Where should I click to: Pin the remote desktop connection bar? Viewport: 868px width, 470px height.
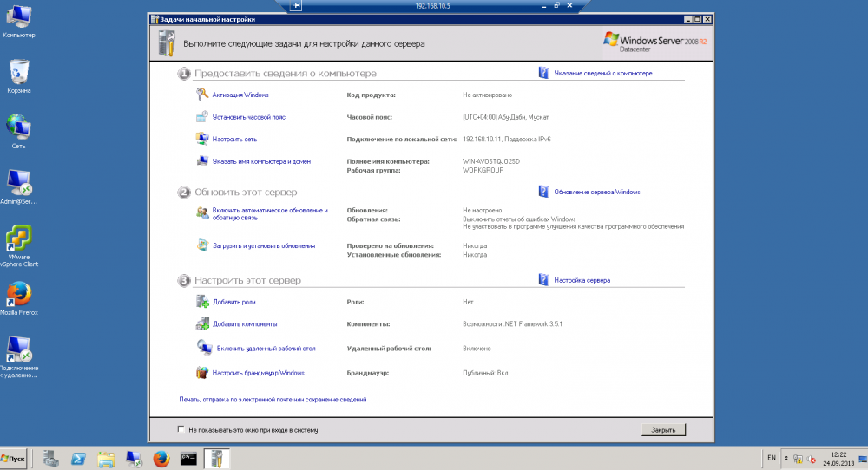[297, 5]
